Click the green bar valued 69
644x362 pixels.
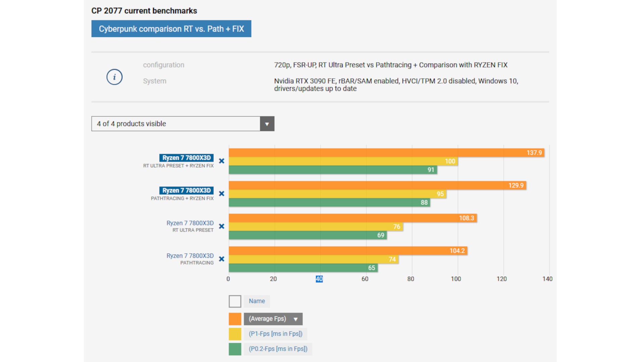click(308, 235)
